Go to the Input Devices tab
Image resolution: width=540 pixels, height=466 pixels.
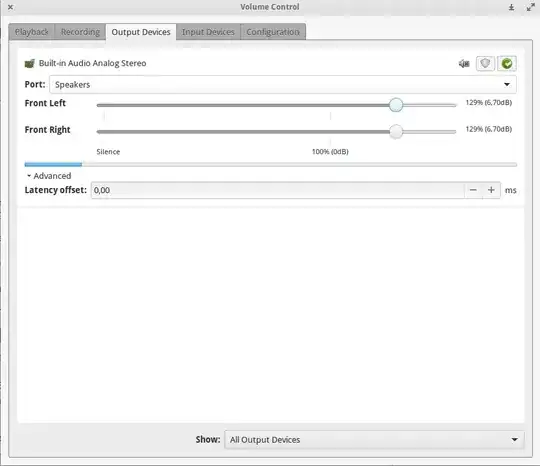208,32
